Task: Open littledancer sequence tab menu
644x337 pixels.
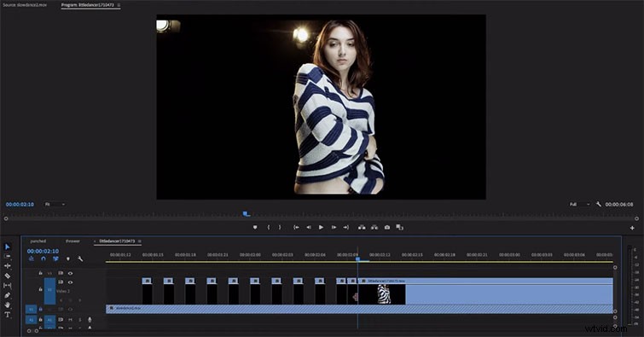Action: pos(140,241)
